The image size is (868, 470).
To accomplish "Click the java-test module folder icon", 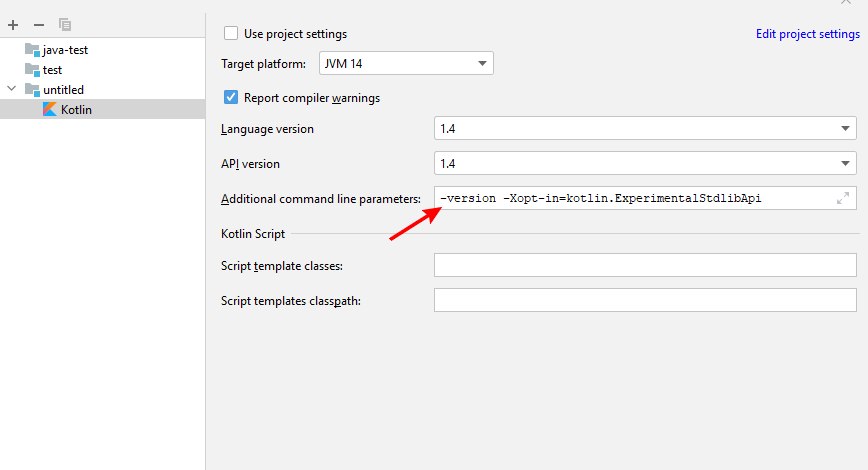I will pyautogui.click(x=32, y=50).
